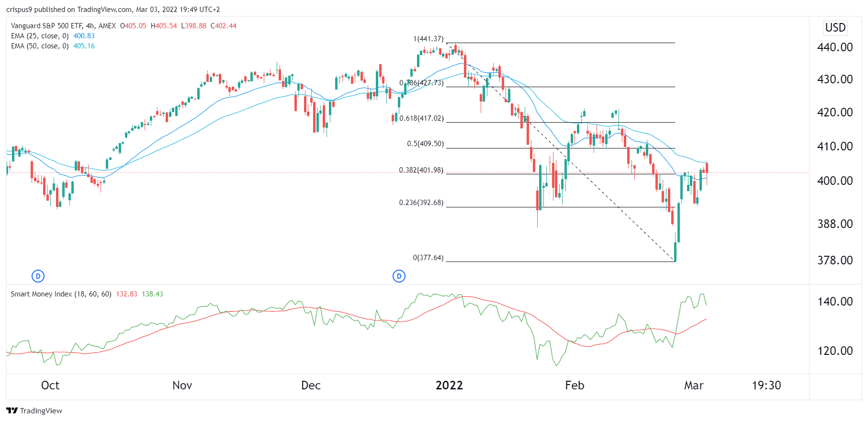Select the Fibonacci 0(377.64) label
This screenshot has width=868, height=421.
428,258
